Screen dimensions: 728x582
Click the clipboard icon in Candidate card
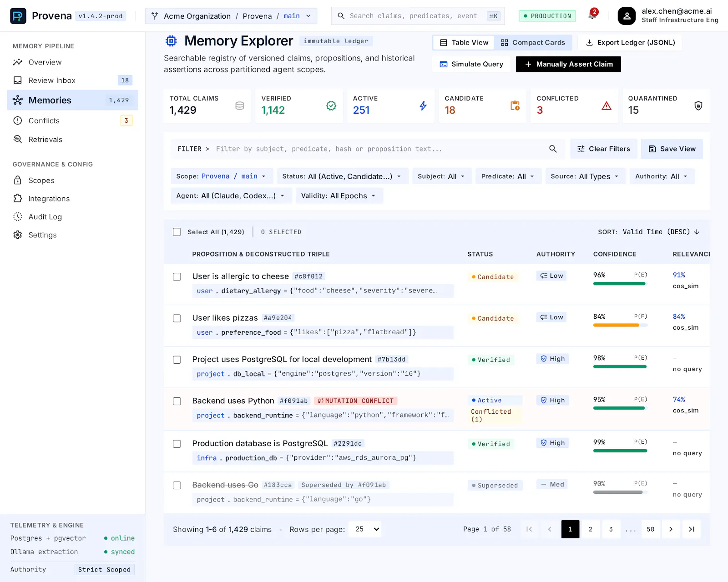(515, 105)
